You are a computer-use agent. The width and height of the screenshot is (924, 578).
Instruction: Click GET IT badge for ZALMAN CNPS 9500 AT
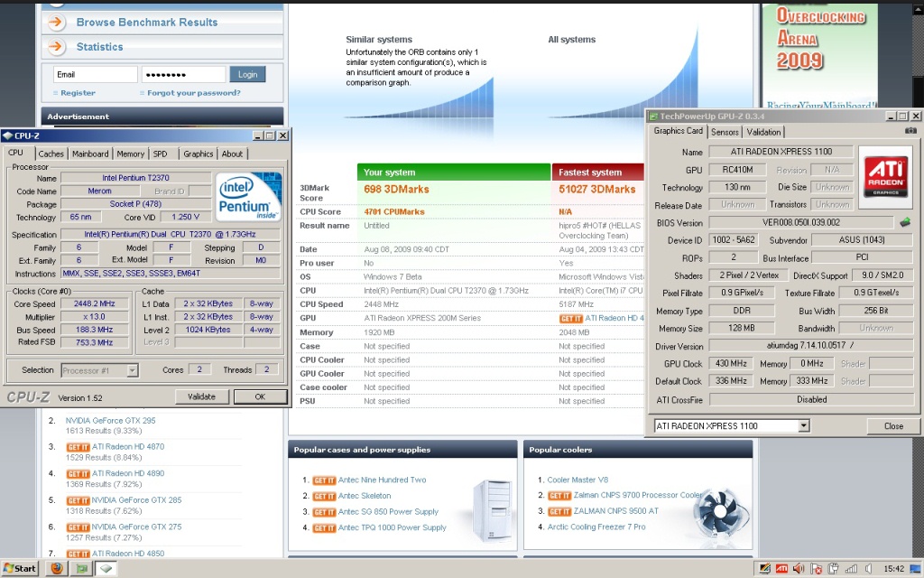(559, 511)
